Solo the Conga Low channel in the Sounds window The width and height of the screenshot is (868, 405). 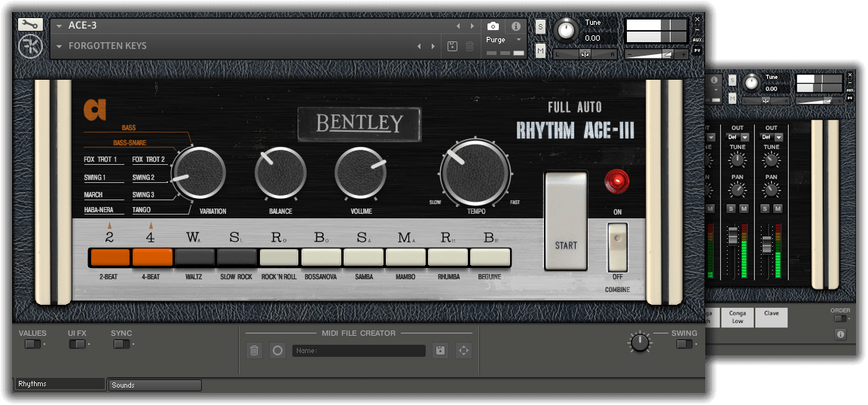pos(732,209)
